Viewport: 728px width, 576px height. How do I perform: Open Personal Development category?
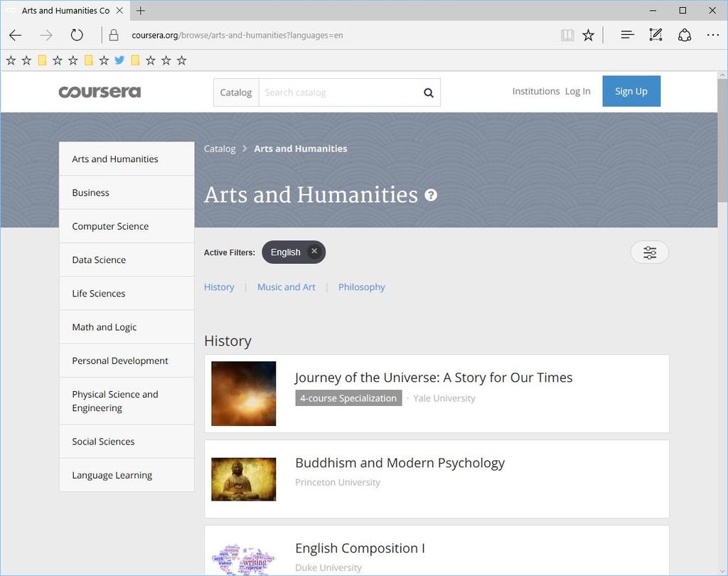pos(127,361)
